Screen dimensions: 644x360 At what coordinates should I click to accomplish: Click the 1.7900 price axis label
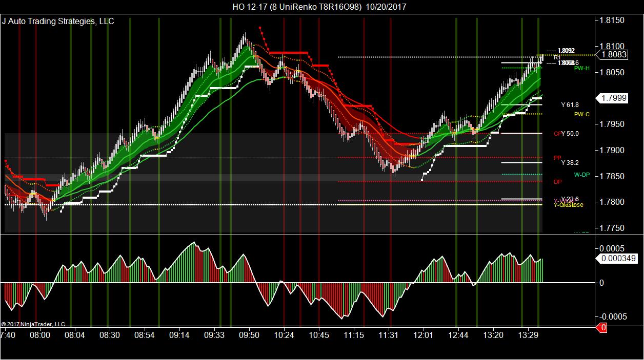[613, 151]
